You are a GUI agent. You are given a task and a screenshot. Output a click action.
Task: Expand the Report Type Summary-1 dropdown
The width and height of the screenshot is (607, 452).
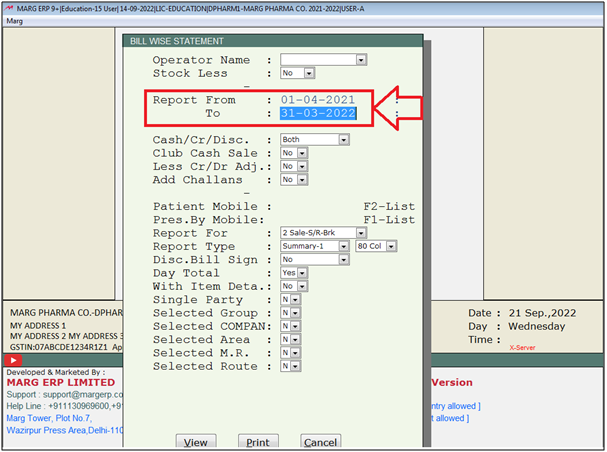[x=344, y=246]
